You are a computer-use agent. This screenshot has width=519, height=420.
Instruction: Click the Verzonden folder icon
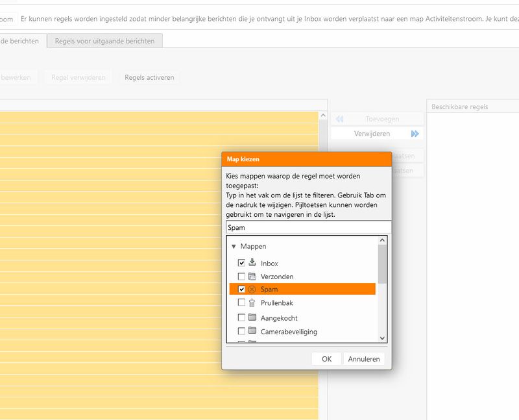[252, 277]
